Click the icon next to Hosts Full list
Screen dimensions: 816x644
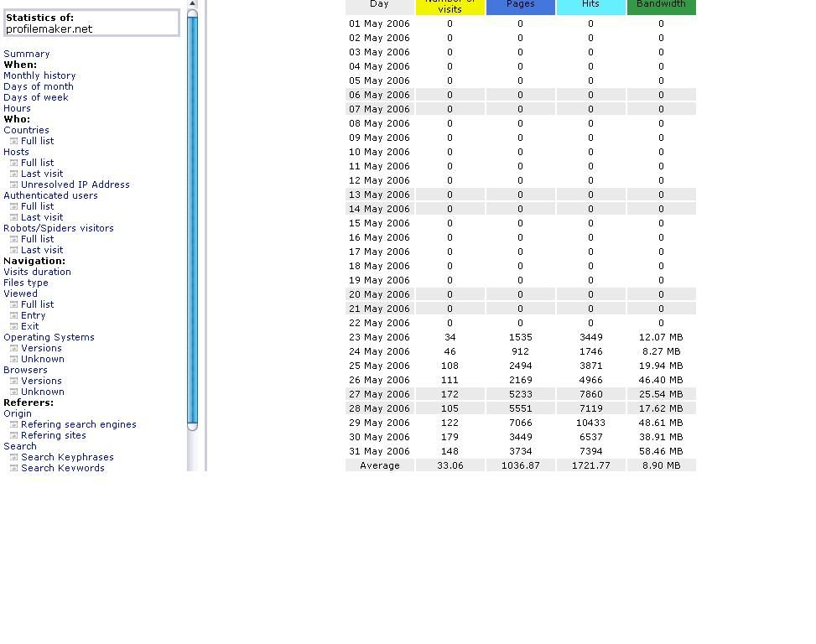[14, 163]
